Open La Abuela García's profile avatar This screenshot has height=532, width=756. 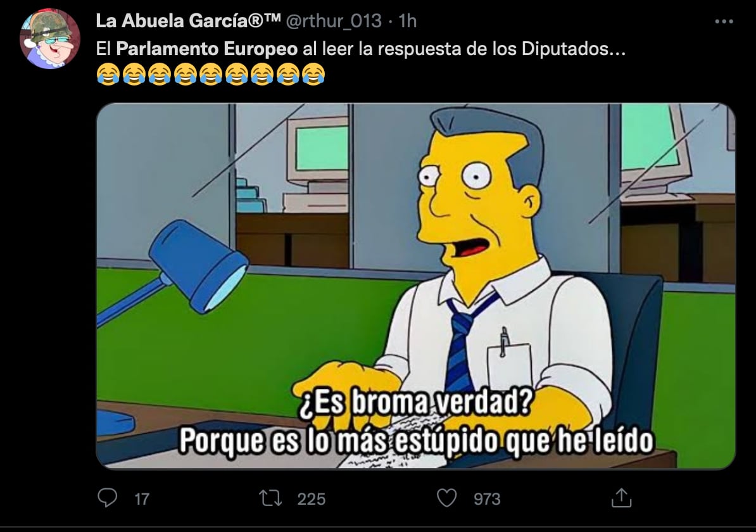point(49,39)
